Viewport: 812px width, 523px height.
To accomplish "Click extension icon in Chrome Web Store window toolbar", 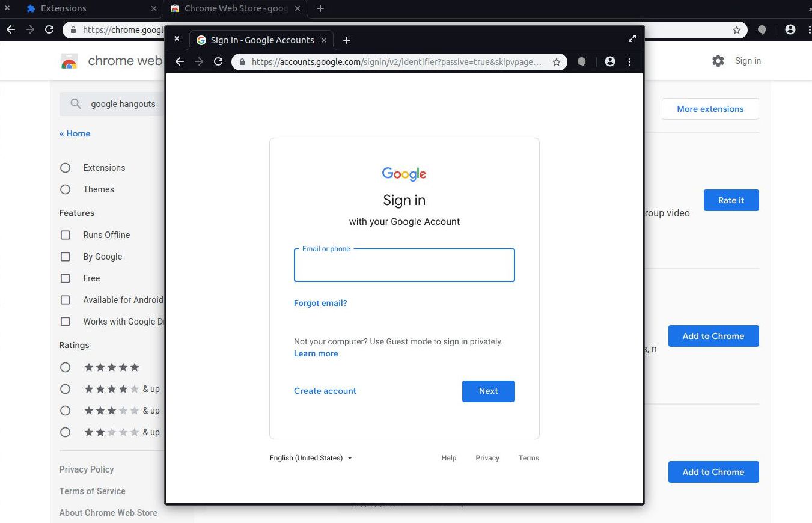I will point(762,29).
